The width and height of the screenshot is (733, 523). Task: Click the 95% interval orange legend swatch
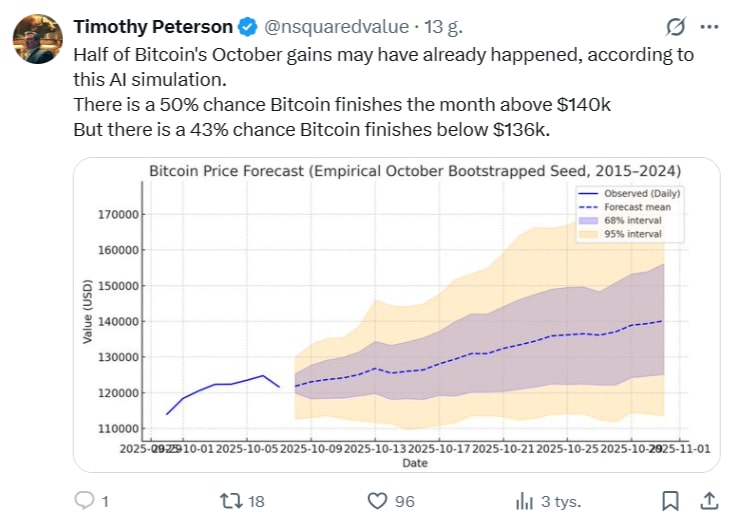click(589, 234)
